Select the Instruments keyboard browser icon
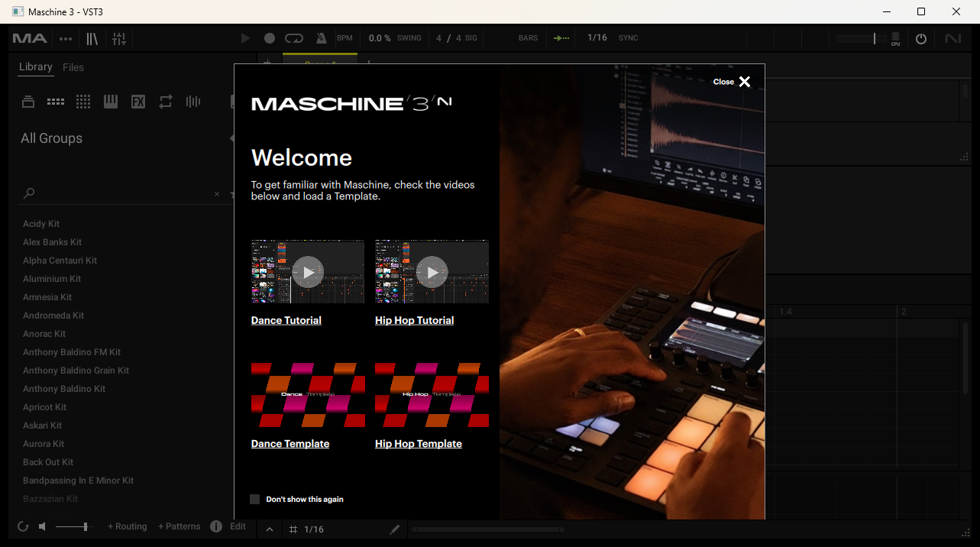This screenshot has width=980, height=547. (111, 102)
